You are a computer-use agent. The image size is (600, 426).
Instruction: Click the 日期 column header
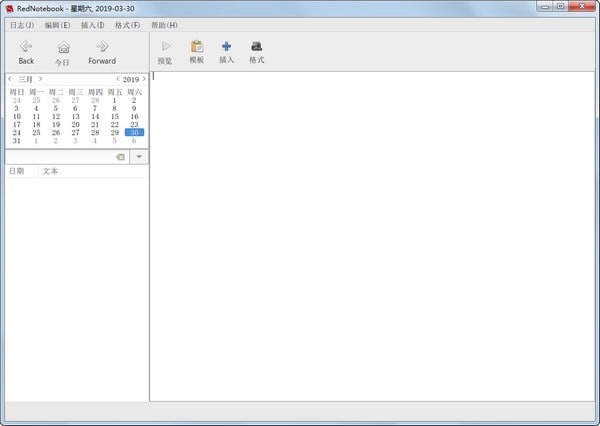coord(17,171)
